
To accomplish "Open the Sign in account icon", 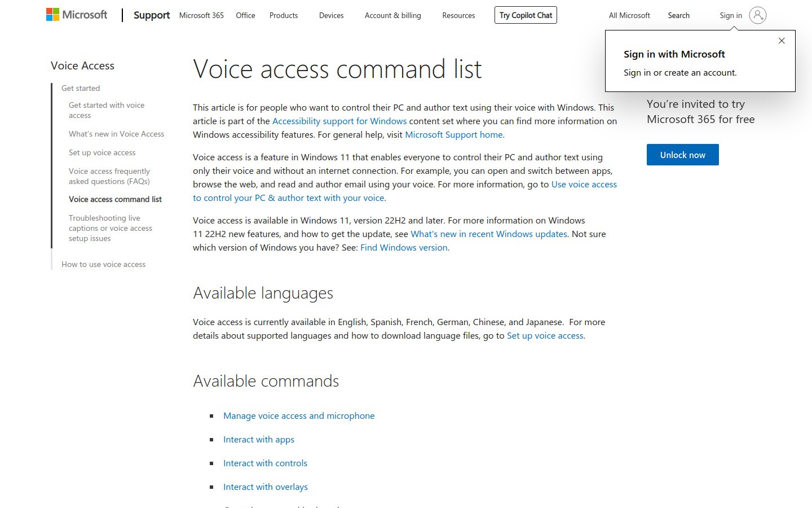I will (758, 15).
